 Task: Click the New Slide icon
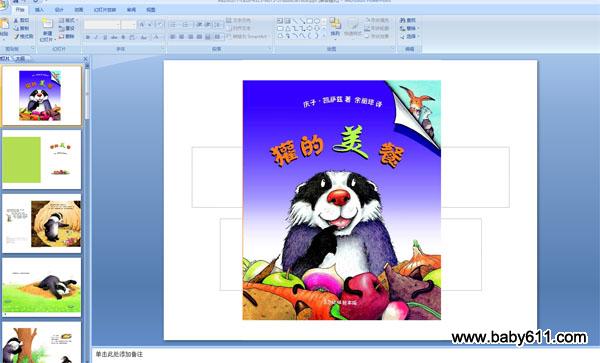click(x=47, y=23)
